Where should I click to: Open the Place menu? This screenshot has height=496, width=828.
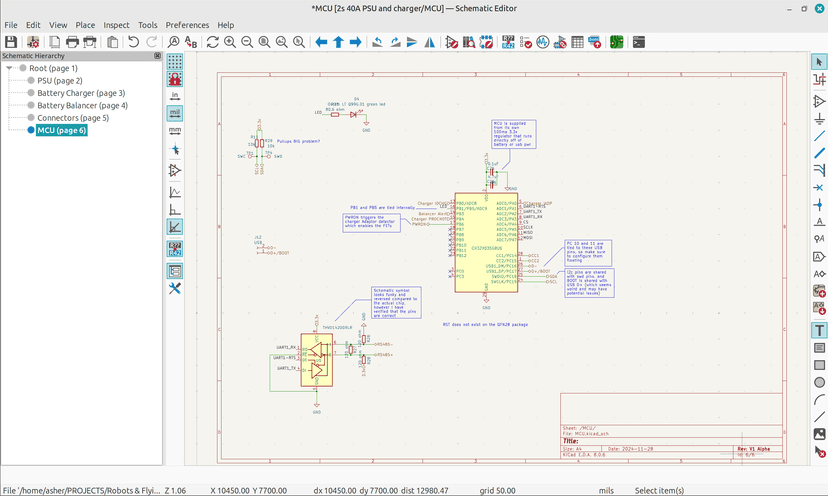coord(85,24)
